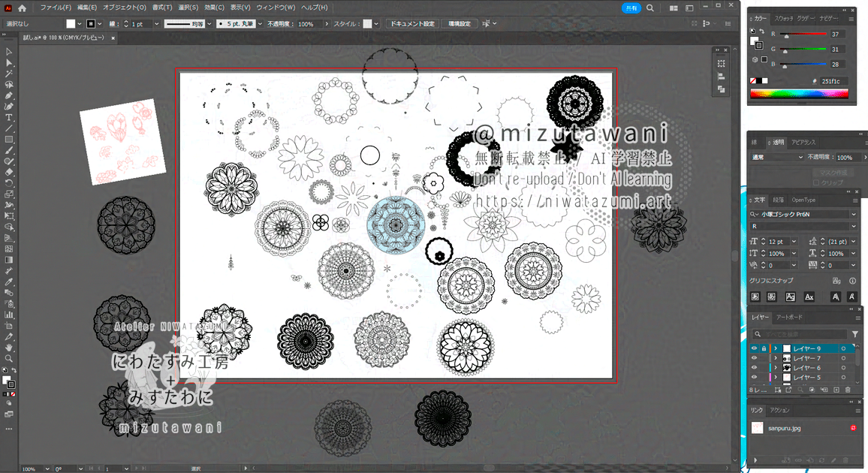Toggle visibility of レイヤー 5
Image resolution: width=868 pixels, height=473 pixels.
coord(754,377)
